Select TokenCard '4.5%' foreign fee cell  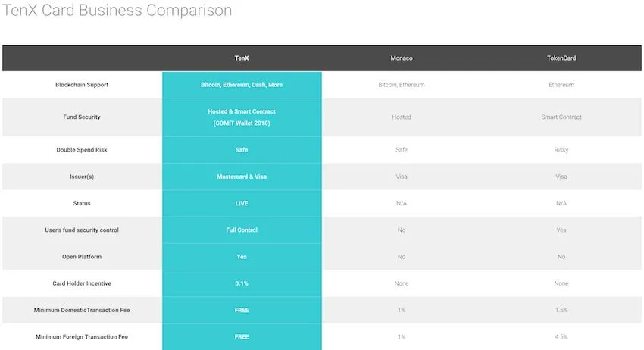point(561,337)
